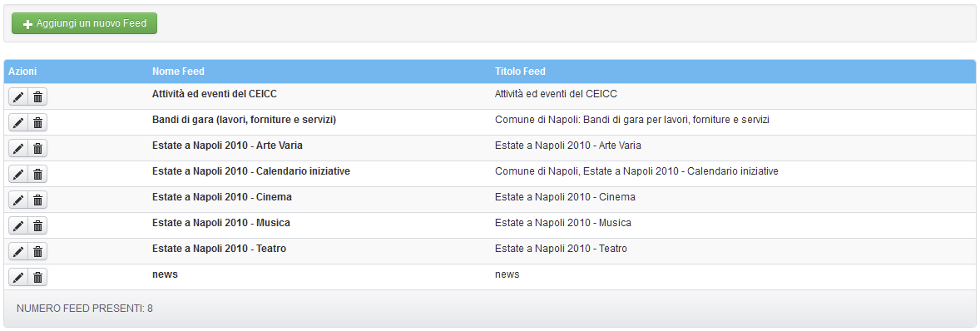Edit the 'Estate a Napoli 2010 - Teatro' feed
Viewport: 980px width, 331px height.
pyautogui.click(x=19, y=251)
